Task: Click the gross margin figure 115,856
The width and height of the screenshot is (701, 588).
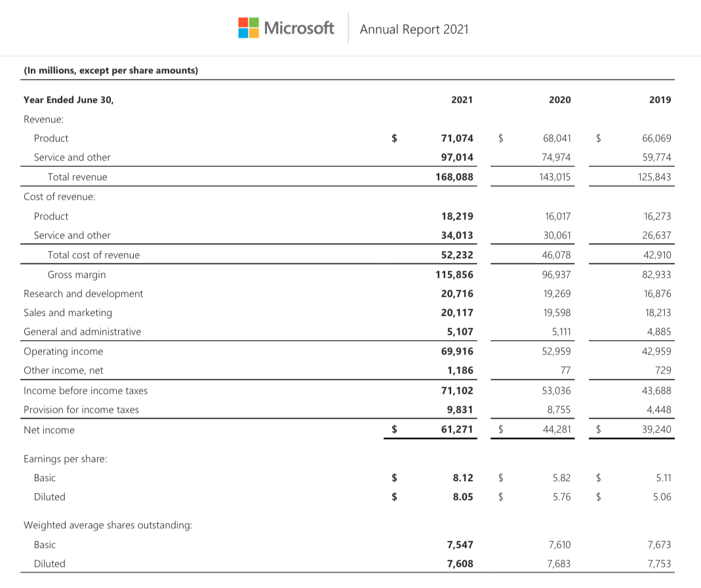Action: click(454, 275)
